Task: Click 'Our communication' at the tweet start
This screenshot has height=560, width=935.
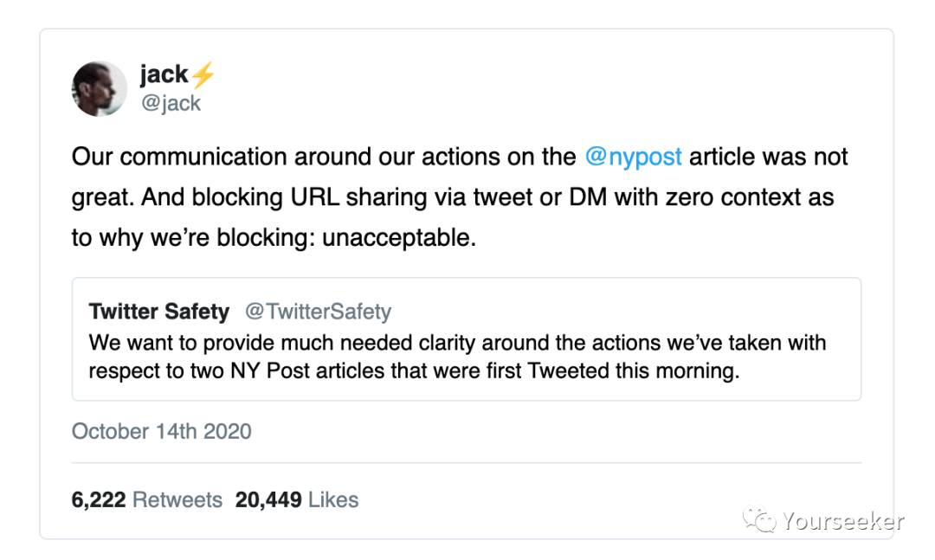Action: click(x=179, y=158)
